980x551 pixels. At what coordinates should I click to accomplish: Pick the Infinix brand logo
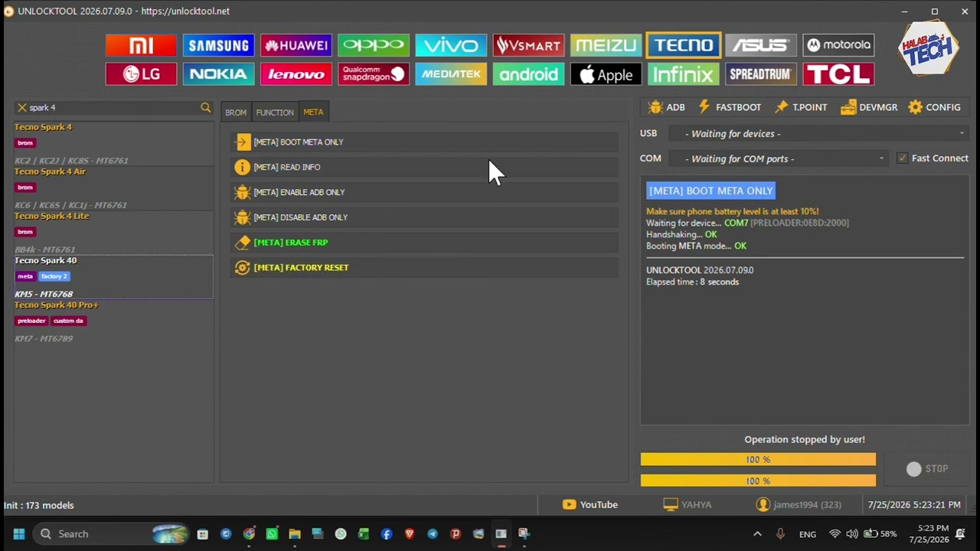click(x=684, y=74)
